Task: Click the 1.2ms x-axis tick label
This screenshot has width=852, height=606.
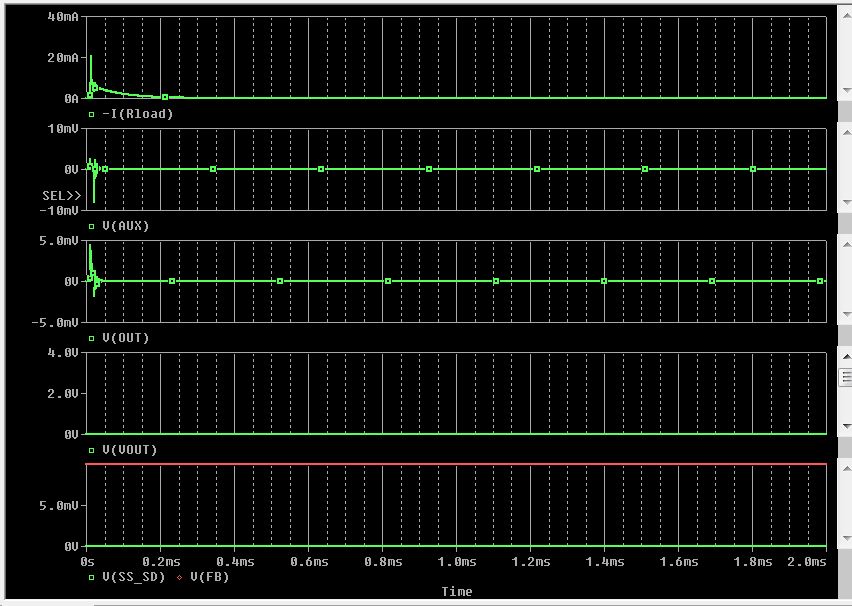Action: (531, 561)
